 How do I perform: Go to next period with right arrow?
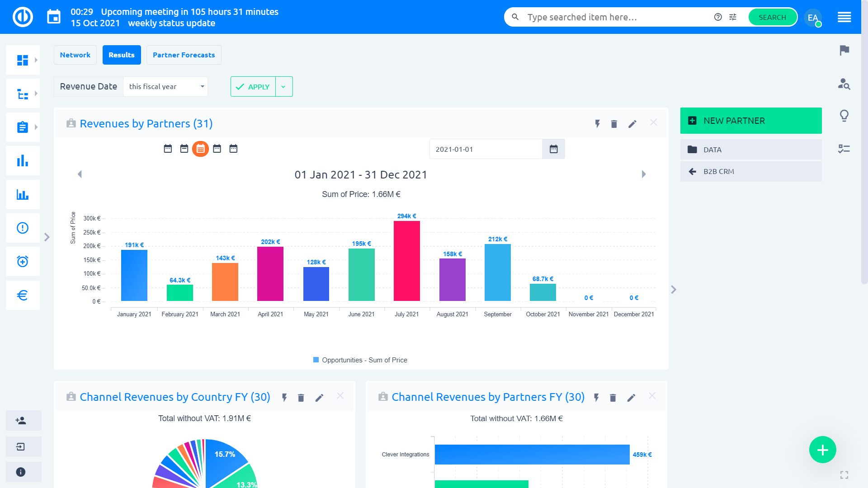(644, 174)
